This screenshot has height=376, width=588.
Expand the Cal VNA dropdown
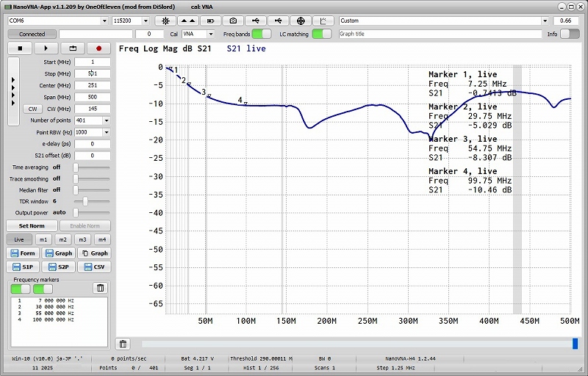pyautogui.click(x=198, y=34)
